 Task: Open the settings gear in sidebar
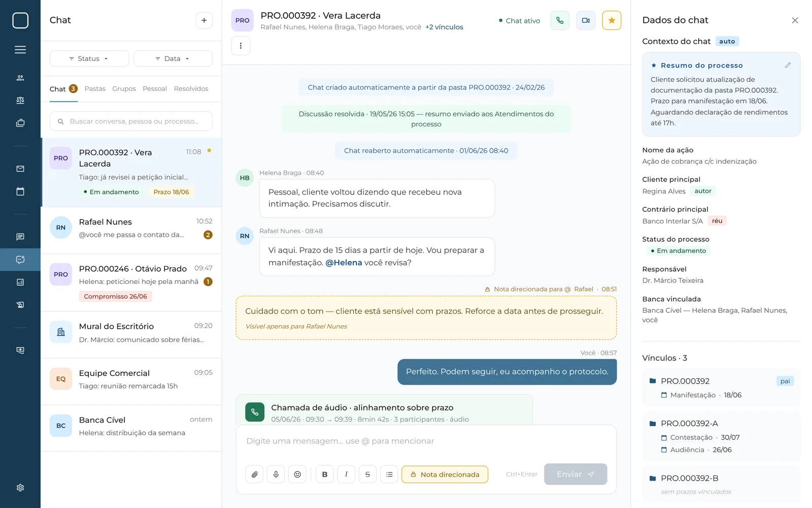20,488
